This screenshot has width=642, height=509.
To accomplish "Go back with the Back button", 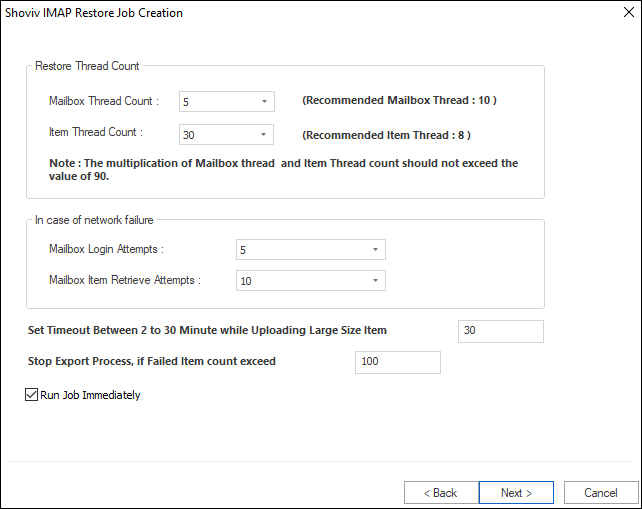I will coord(441,493).
